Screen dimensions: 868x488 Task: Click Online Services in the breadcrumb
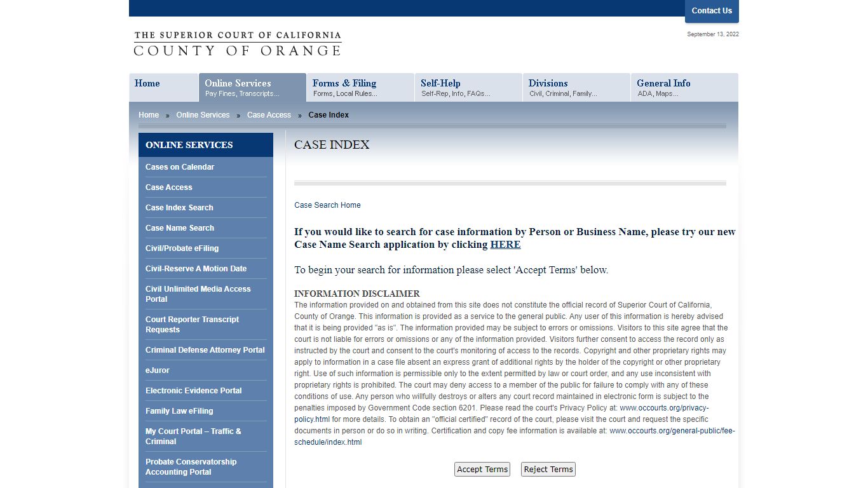coord(203,115)
